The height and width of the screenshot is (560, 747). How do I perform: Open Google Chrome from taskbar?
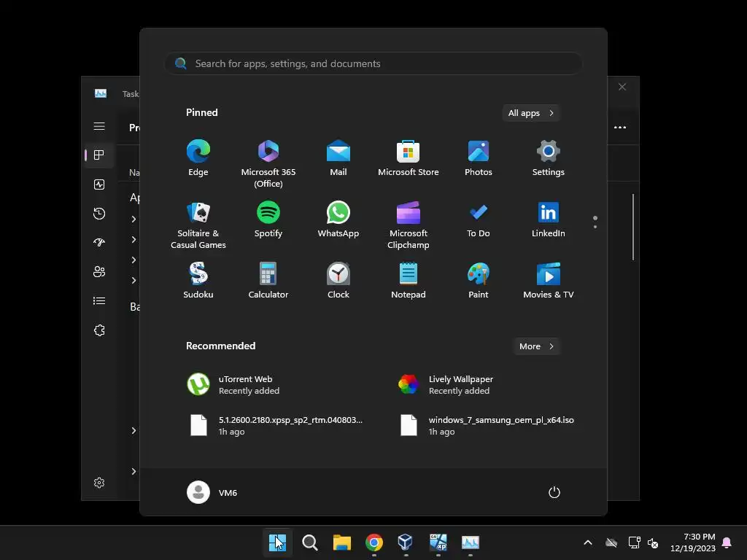pyautogui.click(x=374, y=542)
